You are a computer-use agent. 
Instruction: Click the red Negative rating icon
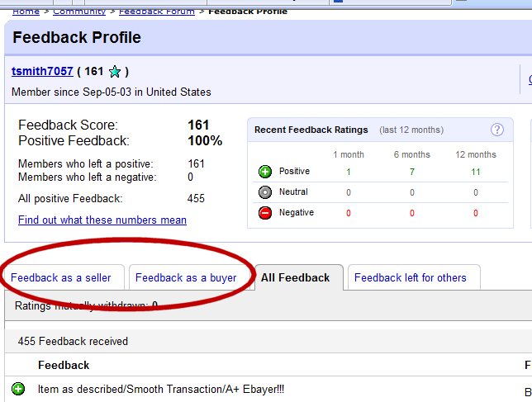pyautogui.click(x=265, y=213)
